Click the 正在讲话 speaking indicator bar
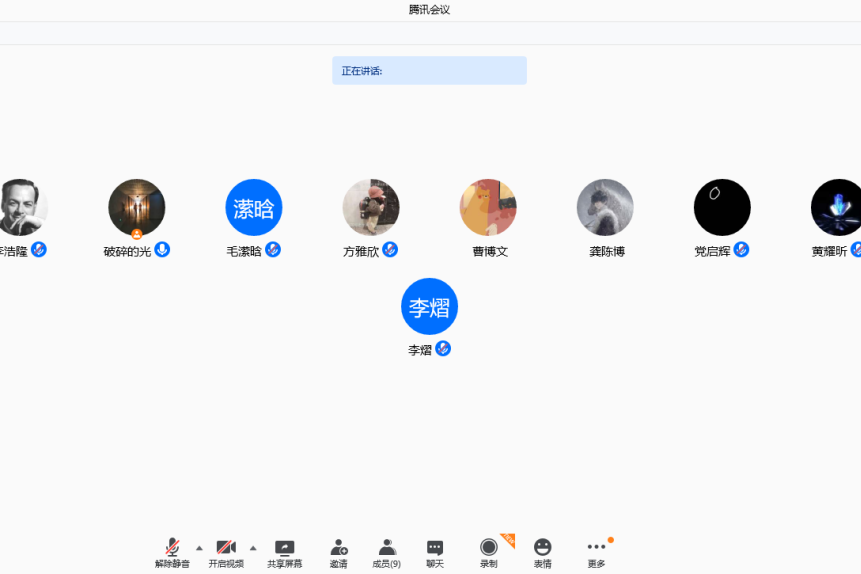The width and height of the screenshot is (861, 574). (429, 71)
